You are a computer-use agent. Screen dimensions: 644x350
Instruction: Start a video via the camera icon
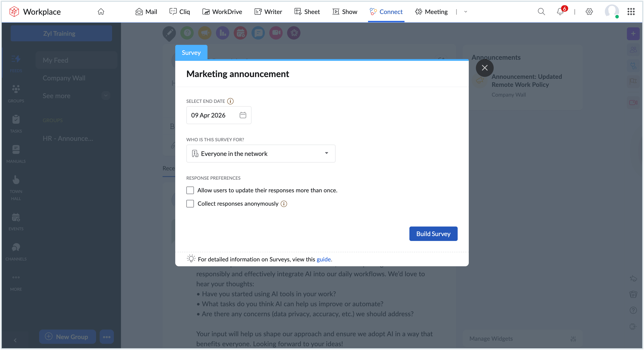pyautogui.click(x=276, y=33)
